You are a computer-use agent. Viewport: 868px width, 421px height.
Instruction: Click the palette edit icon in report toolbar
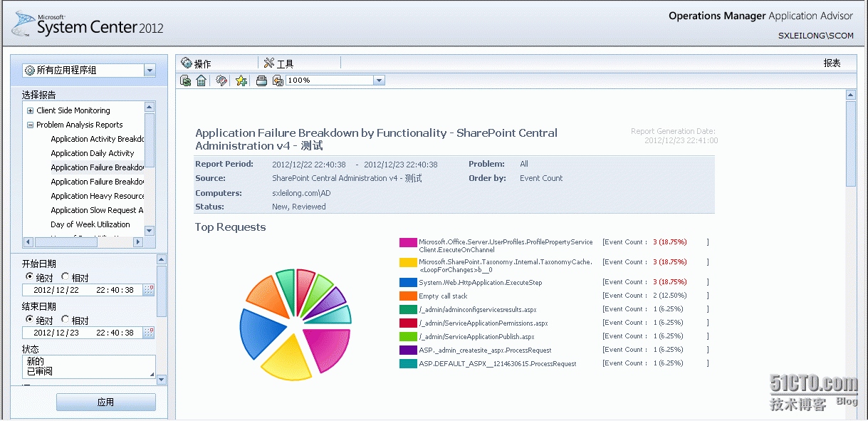pos(221,80)
